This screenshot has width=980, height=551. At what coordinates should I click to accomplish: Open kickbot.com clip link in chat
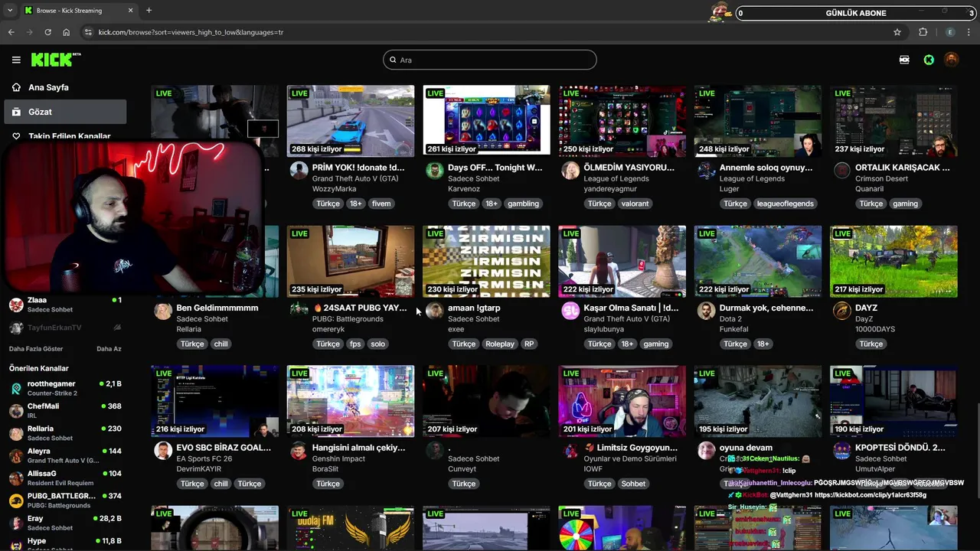(871, 495)
